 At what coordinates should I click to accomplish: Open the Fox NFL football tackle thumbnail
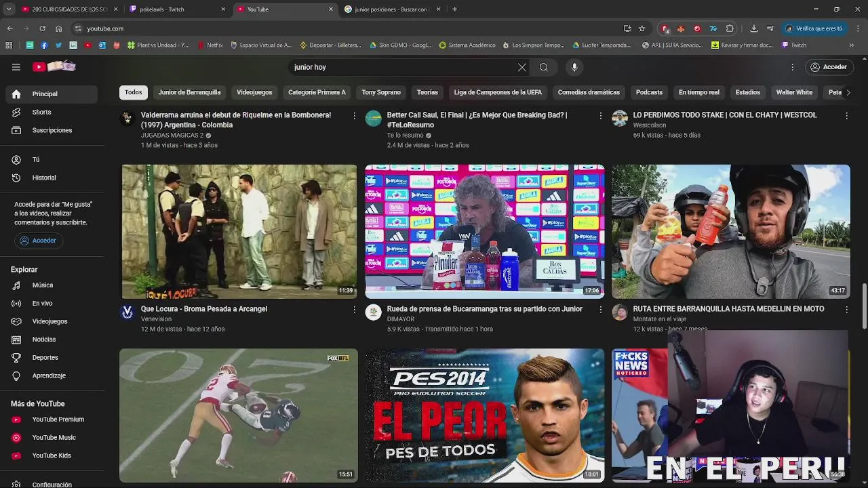click(x=239, y=415)
